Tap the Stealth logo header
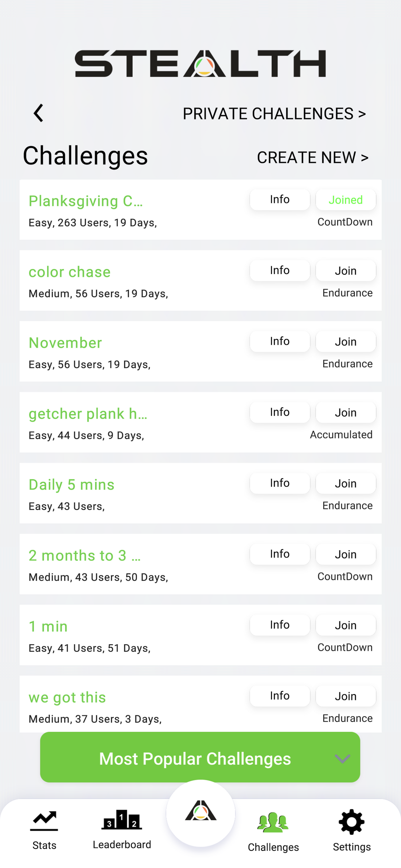 pos(200,64)
